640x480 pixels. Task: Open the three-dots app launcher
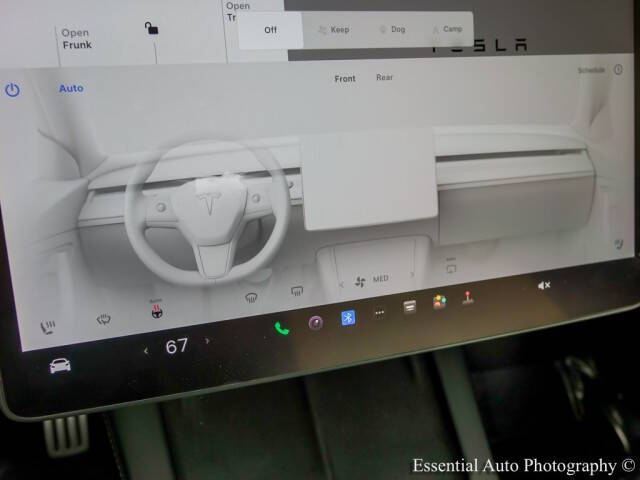[380, 313]
